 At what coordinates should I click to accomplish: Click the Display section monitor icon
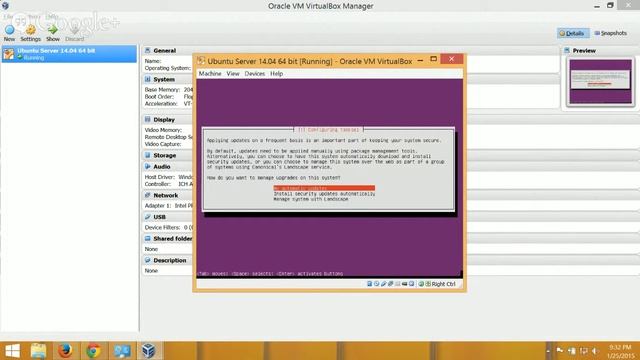148,119
